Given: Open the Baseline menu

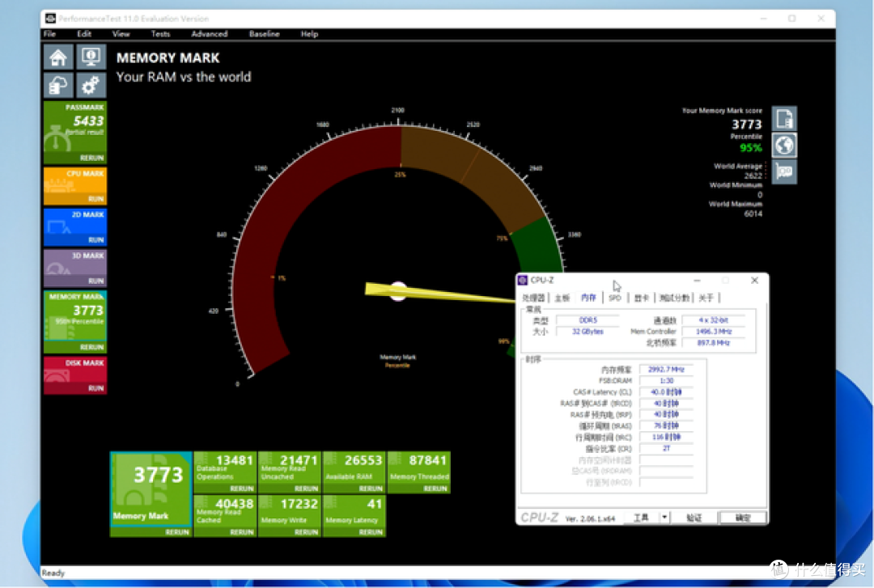Looking at the screenshot, I should tap(264, 34).
